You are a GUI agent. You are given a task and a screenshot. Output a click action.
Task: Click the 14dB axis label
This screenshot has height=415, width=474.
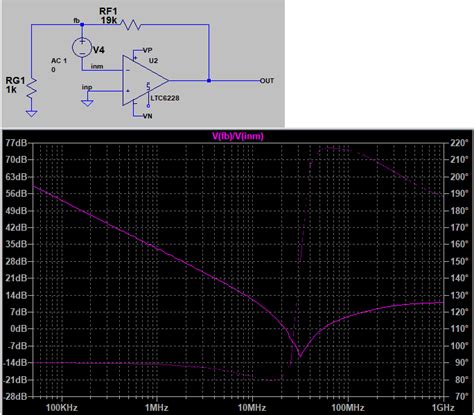click(16, 295)
